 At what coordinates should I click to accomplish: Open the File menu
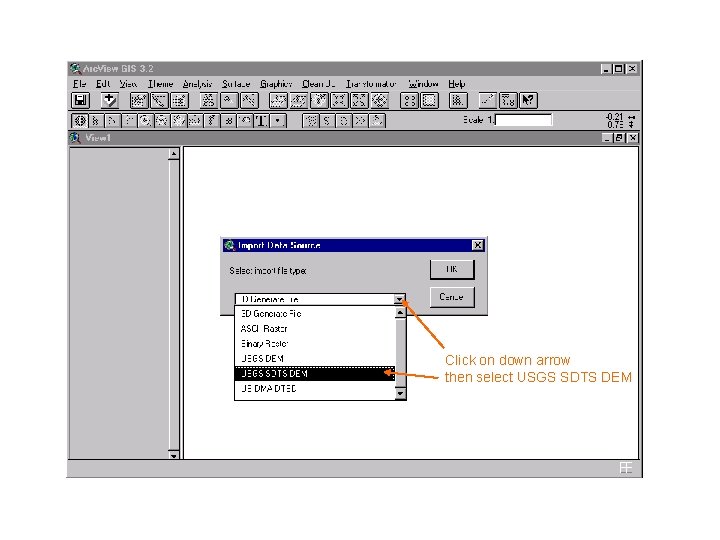click(79, 84)
